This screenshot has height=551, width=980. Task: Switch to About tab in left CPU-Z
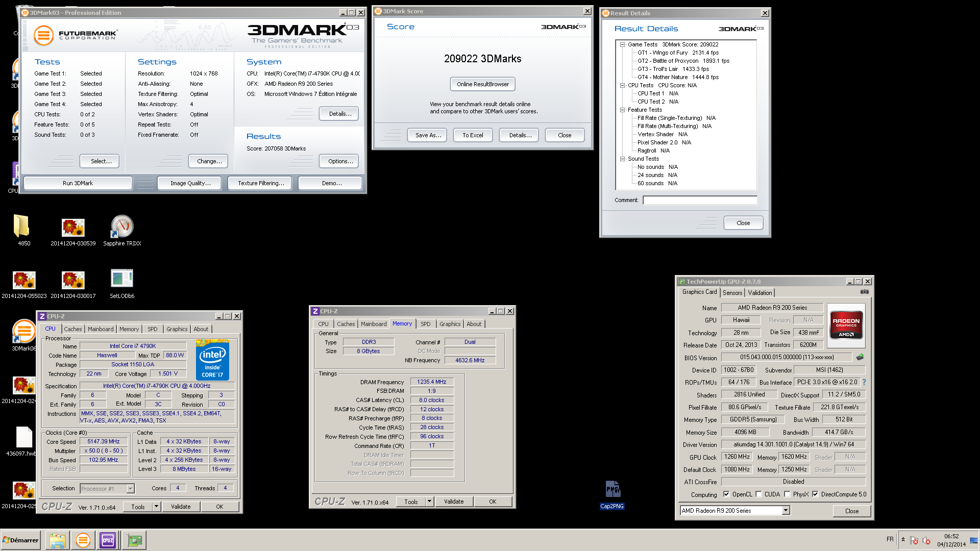[201, 329]
